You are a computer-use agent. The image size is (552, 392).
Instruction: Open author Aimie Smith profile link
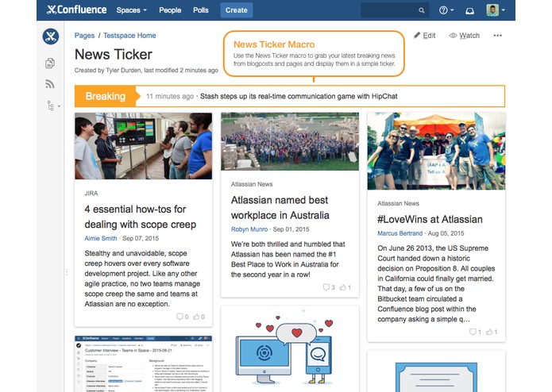pyautogui.click(x=101, y=238)
